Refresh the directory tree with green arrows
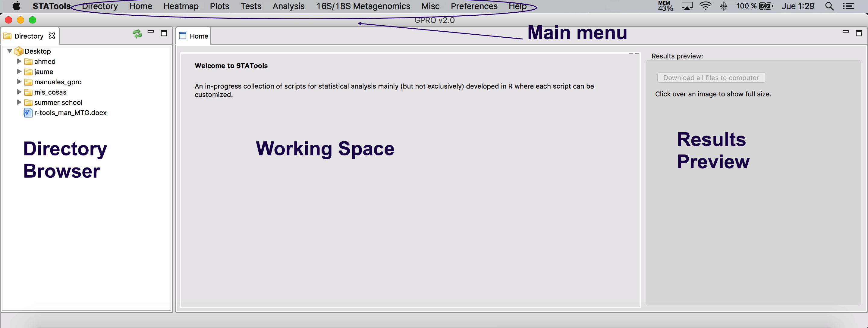 click(137, 33)
